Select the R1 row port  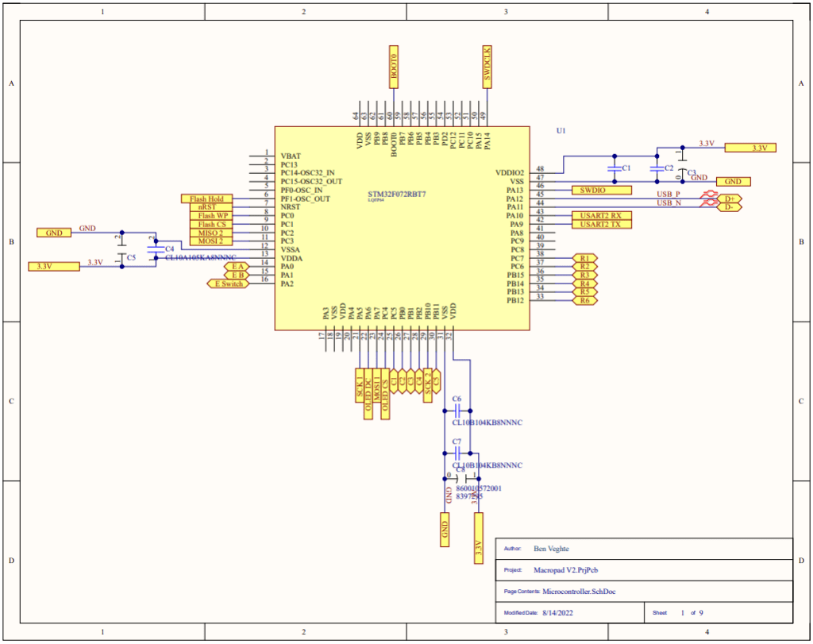(x=584, y=258)
